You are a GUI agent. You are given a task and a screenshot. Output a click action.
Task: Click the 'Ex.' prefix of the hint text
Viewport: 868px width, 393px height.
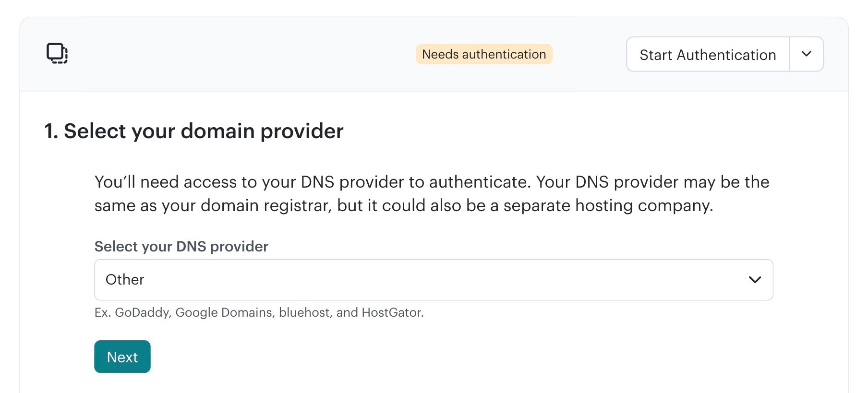point(102,312)
